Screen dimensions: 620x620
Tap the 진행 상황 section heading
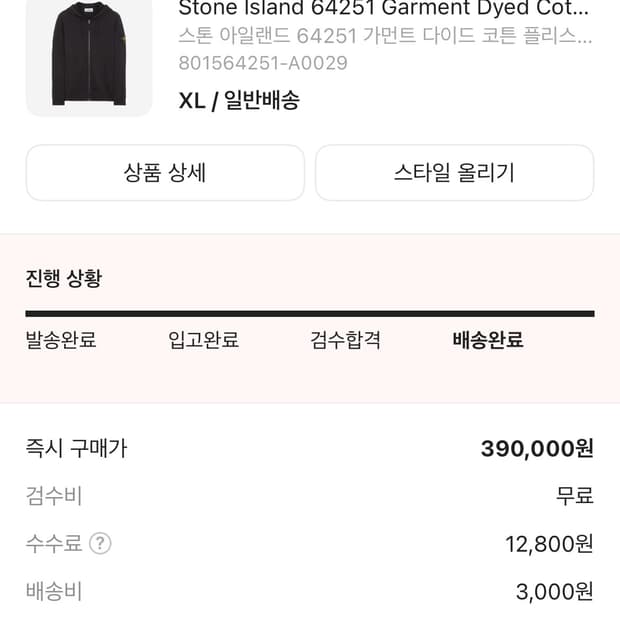pos(64,279)
